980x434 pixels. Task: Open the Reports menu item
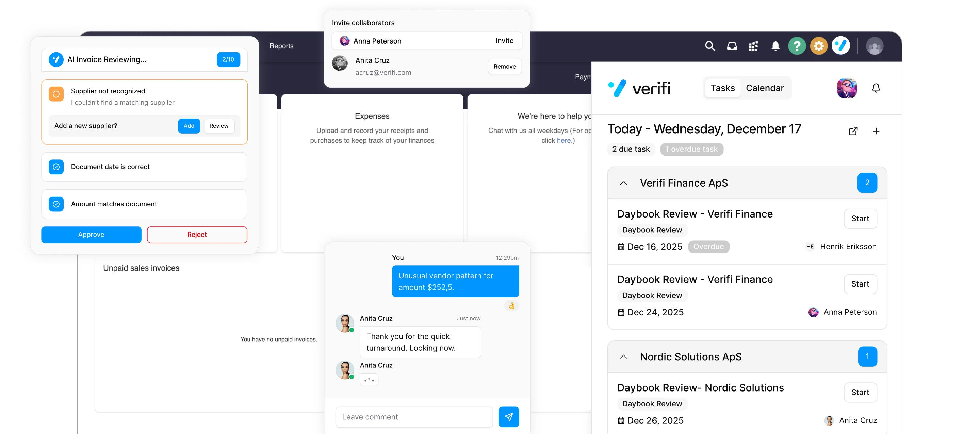(281, 46)
